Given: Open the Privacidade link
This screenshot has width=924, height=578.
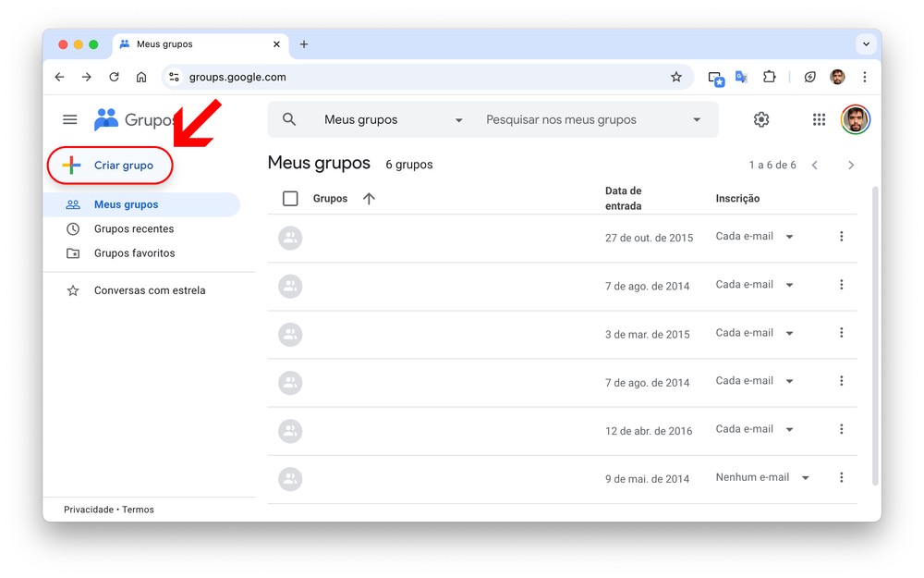Looking at the screenshot, I should (x=88, y=510).
